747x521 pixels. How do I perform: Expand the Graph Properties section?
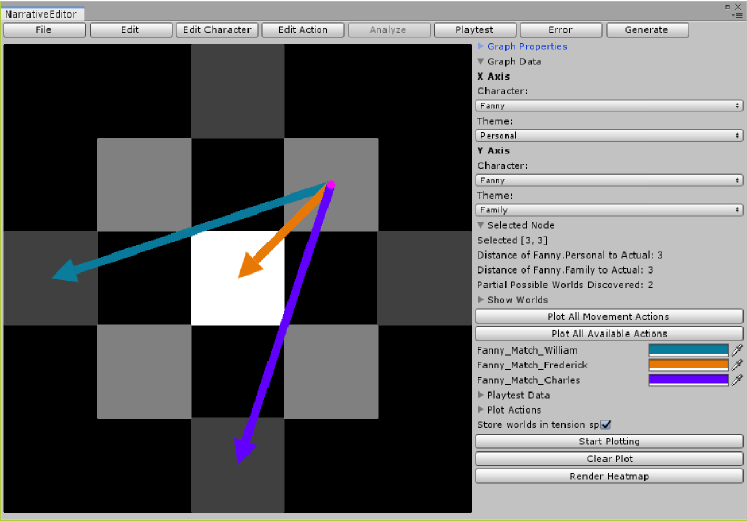tap(481, 46)
